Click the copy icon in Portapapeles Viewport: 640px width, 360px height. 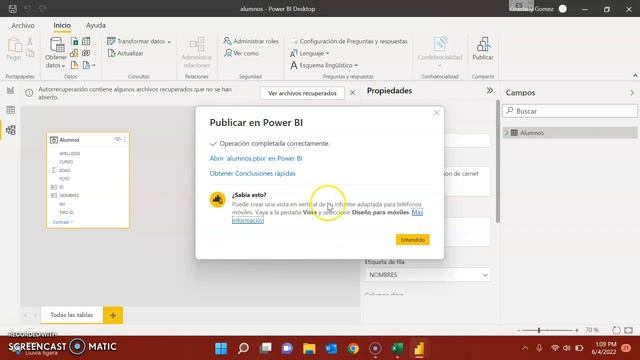point(30,53)
